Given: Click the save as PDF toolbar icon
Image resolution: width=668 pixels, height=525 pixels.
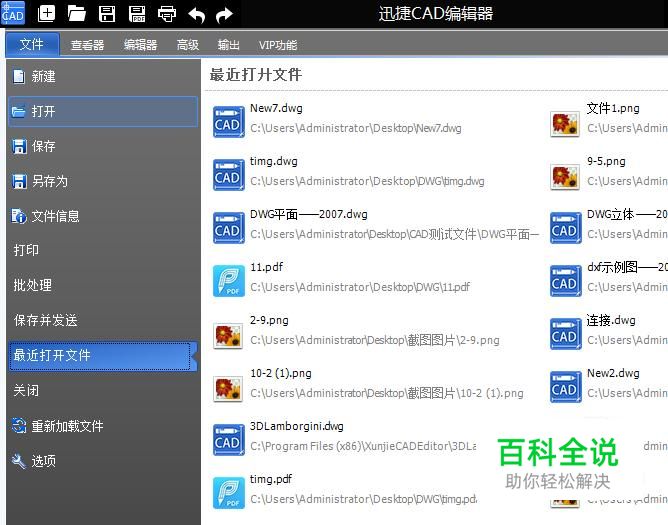Looking at the screenshot, I should 137,14.
